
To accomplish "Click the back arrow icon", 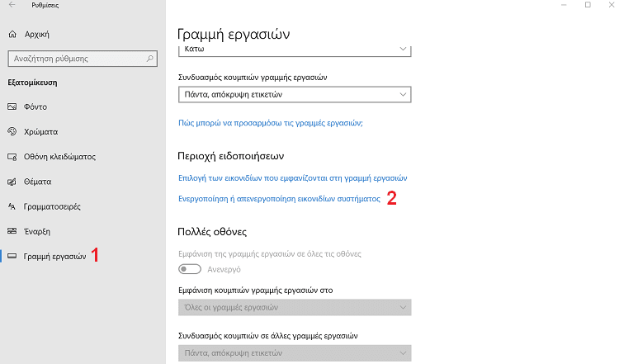I will tap(12, 5).
